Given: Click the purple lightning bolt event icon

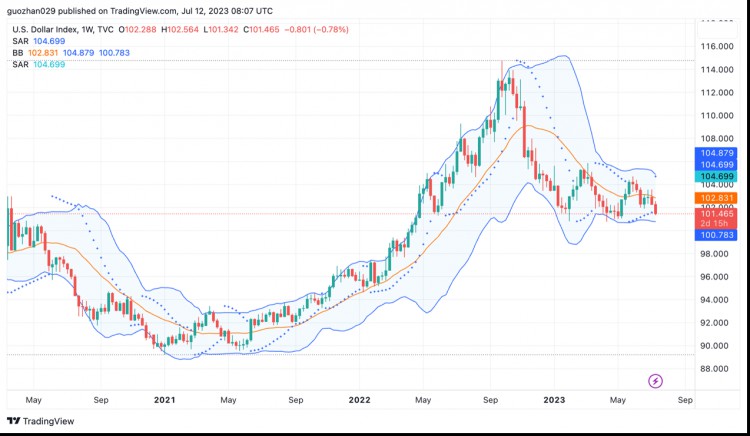Looking at the screenshot, I should pos(655,381).
